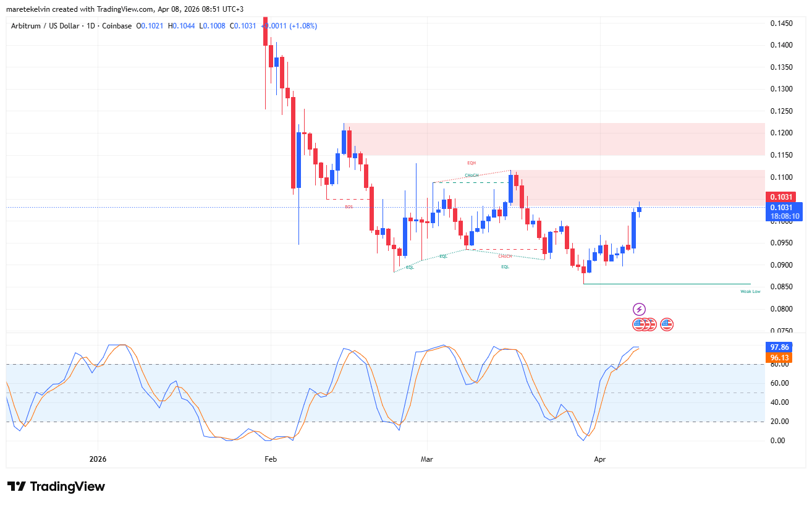Viewport: 812px width, 505px height.
Task: Click the 80.00 level on the stochastic scale
Action: pyautogui.click(x=780, y=365)
